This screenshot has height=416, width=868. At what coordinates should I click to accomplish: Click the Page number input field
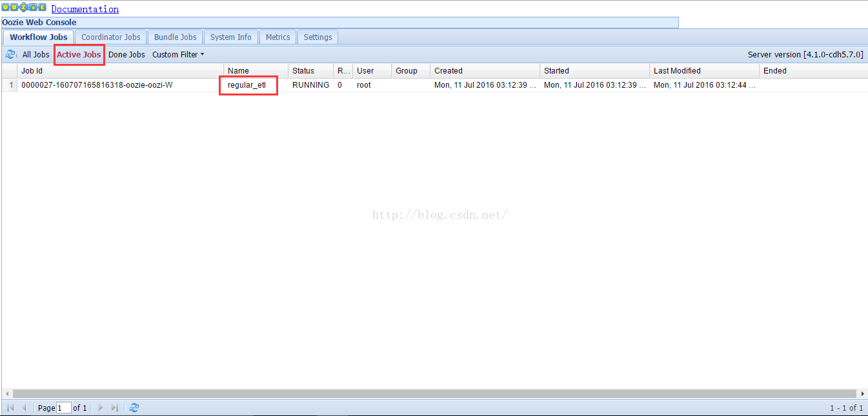tap(64, 408)
